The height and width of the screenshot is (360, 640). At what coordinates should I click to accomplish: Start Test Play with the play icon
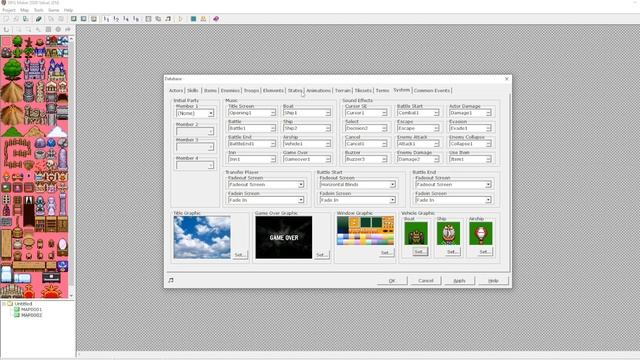click(x=180, y=19)
